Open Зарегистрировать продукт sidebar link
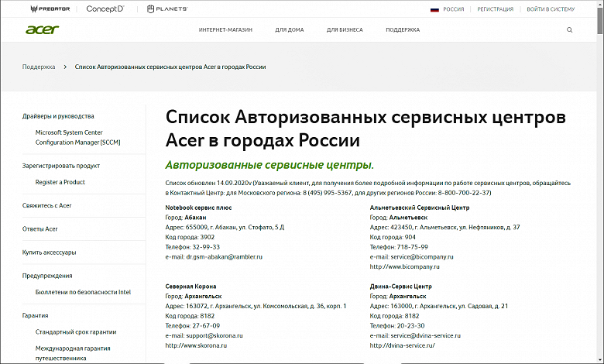The width and height of the screenshot is (604, 364). click(x=61, y=166)
